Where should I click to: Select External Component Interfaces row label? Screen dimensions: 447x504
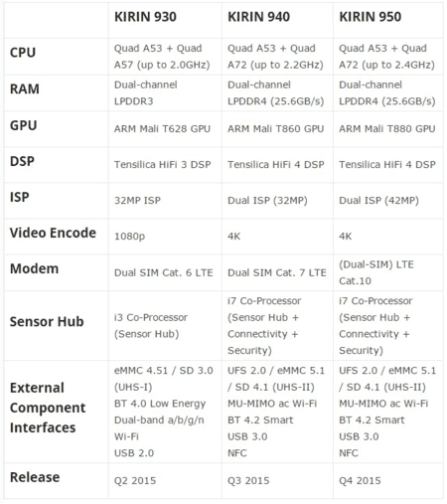tap(48, 408)
